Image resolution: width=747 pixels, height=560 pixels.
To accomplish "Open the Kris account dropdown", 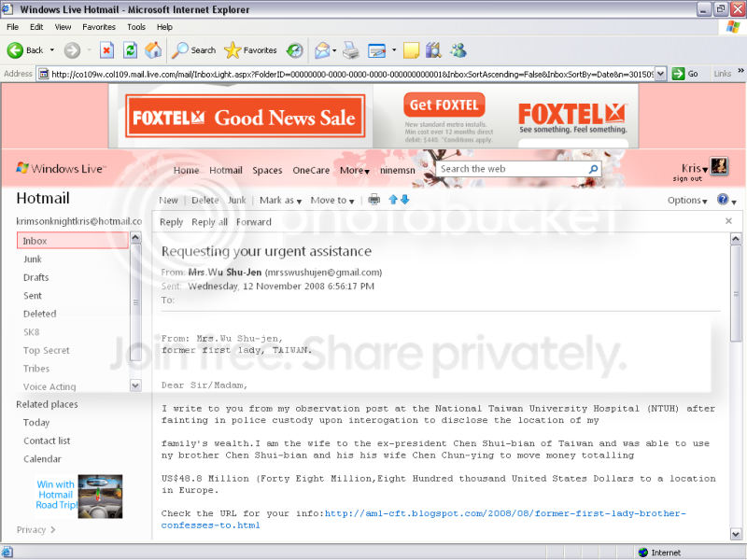I will pyautogui.click(x=694, y=168).
